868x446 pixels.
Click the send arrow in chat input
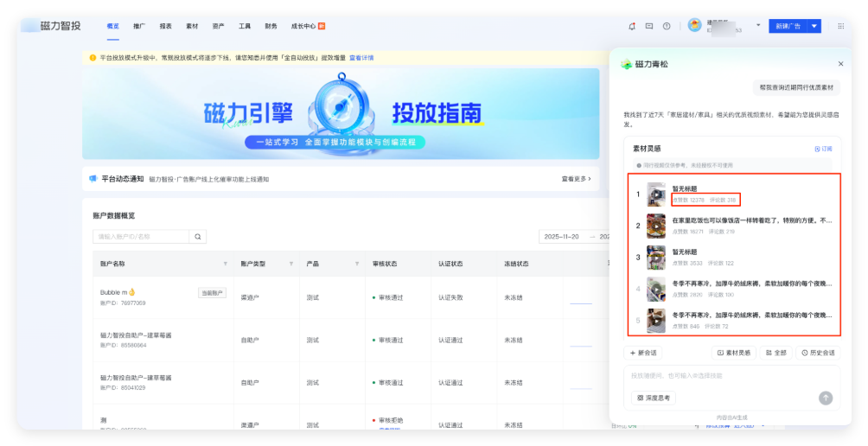(x=826, y=398)
